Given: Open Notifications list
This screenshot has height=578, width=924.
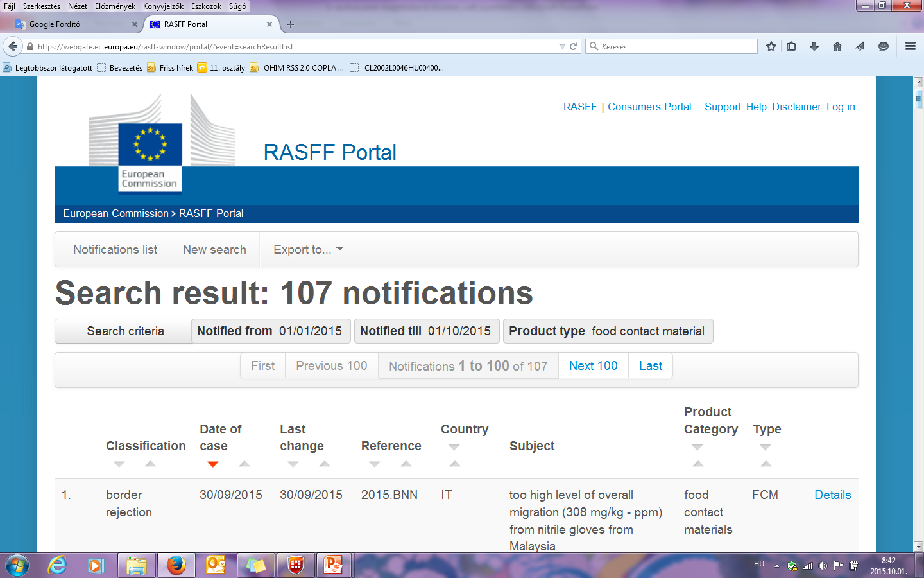Looking at the screenshot, I should tap(115, 249).
